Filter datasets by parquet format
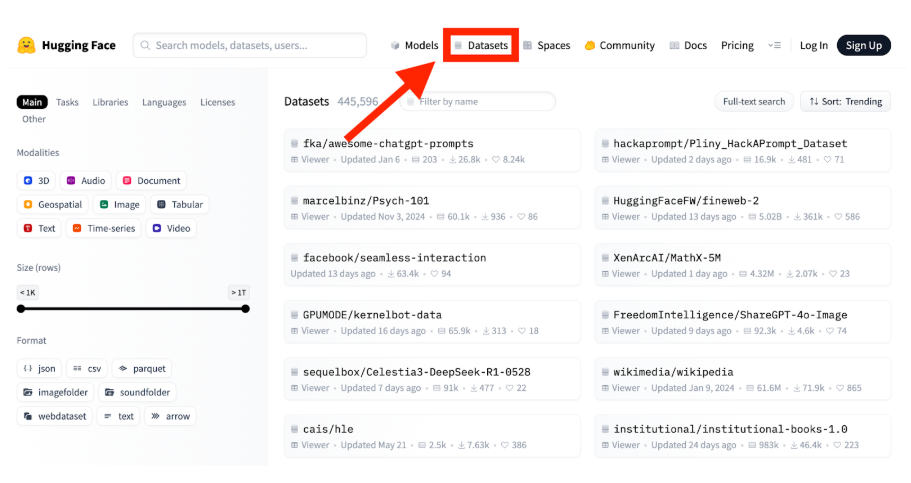Image resolution: width=911 pixels, height=483 pixels. click(141, 368)
